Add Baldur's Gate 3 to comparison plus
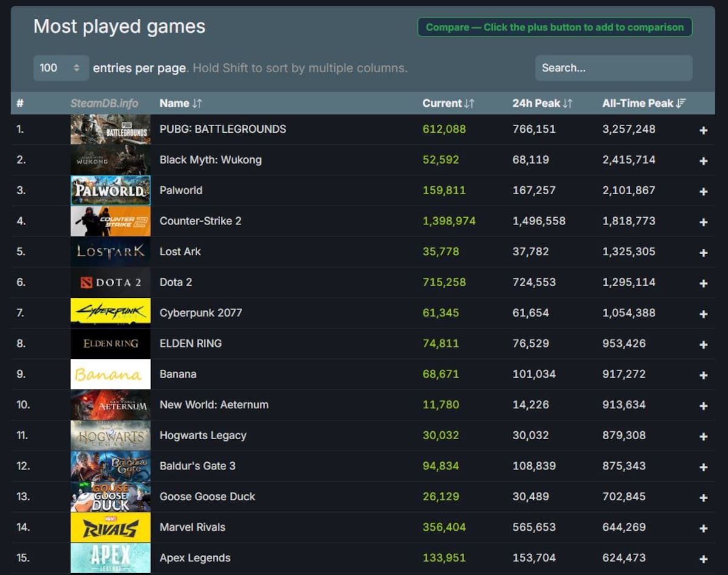Viewport: 728px width, 575px height. tap(703, 467)
